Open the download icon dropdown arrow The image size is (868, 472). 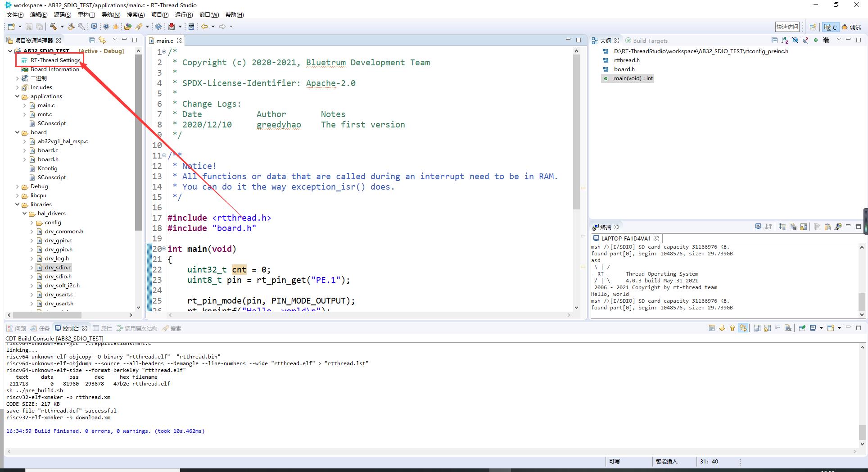pyautogui.click(x=180, y=27)
